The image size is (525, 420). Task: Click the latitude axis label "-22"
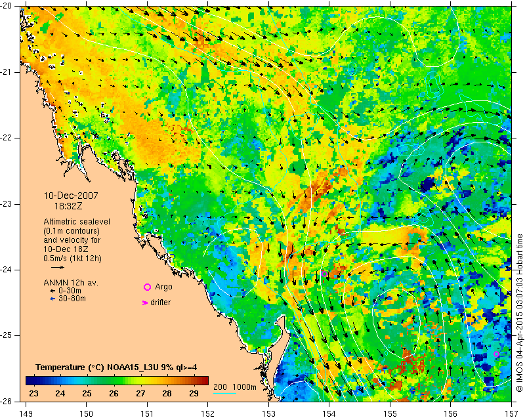click(x=7, y=138)
